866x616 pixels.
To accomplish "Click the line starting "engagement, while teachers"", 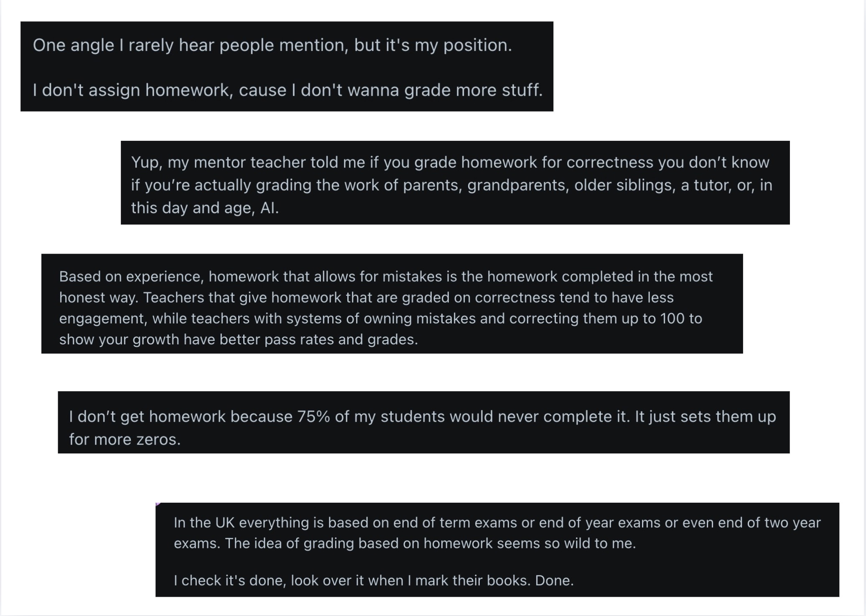I will 380,318.
